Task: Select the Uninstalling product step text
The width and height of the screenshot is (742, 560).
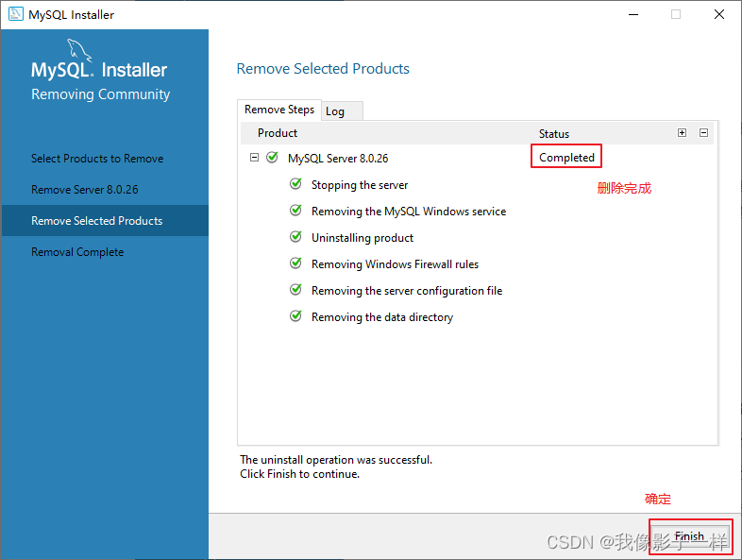Action: pos(363,238)
